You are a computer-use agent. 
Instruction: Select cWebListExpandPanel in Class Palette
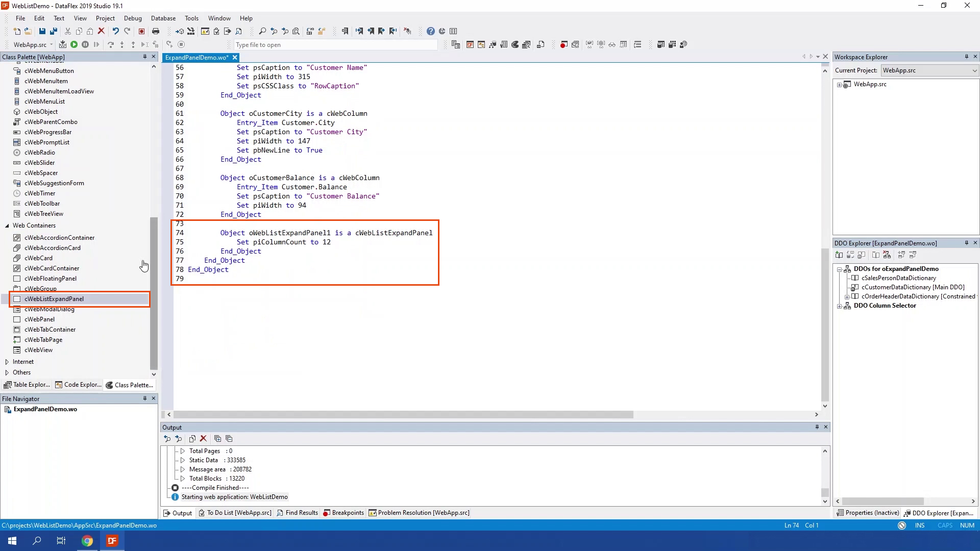54,299
